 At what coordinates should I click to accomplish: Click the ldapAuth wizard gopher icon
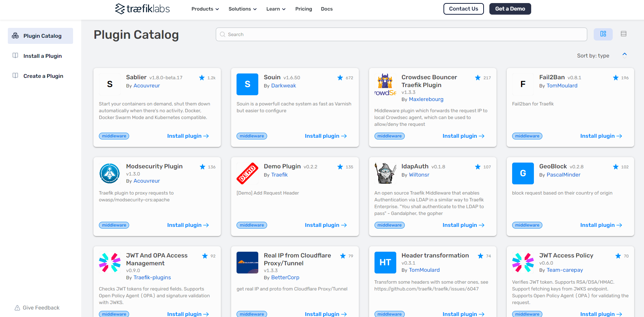point(385,173)
